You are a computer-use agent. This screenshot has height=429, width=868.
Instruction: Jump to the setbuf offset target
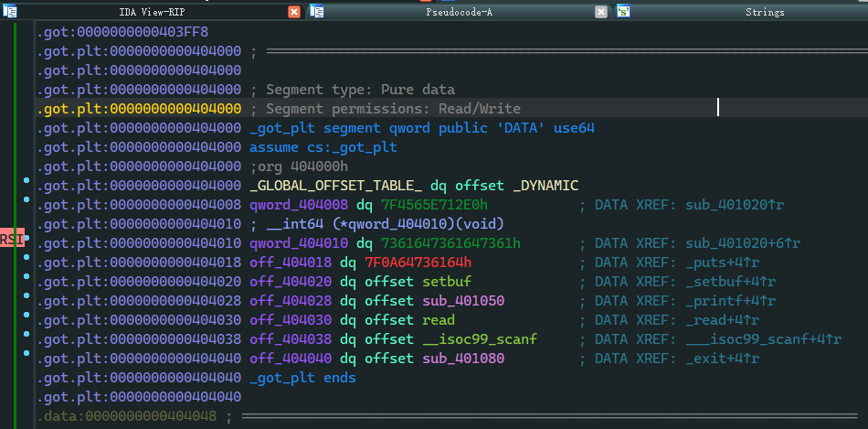coord(447,282)
